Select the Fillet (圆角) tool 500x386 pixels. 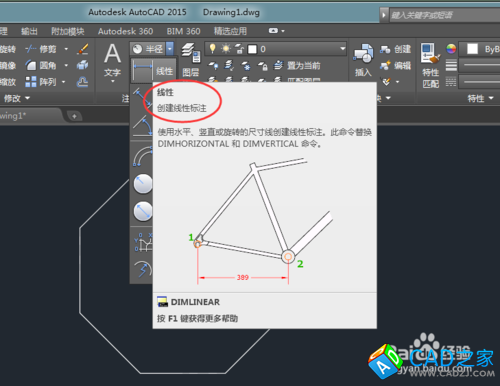click(x=40, y=65)
